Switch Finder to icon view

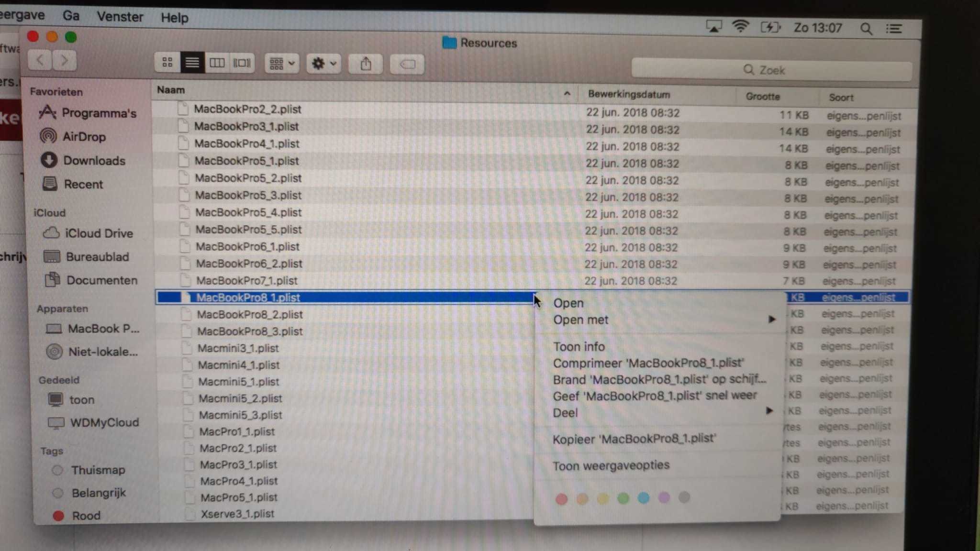(167, 63)
